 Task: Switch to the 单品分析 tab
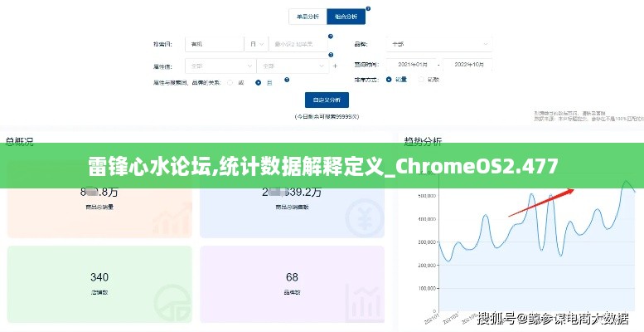307,17
